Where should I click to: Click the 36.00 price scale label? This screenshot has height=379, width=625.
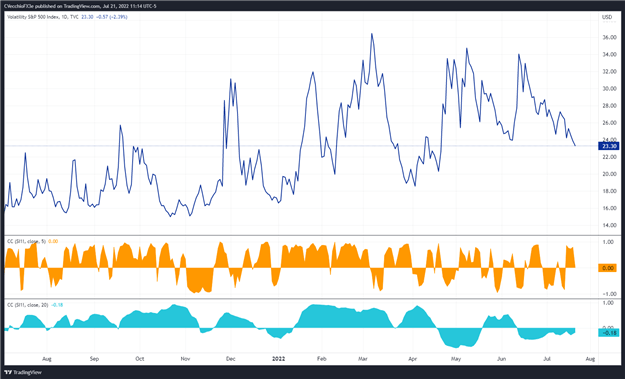click(609, 37)
